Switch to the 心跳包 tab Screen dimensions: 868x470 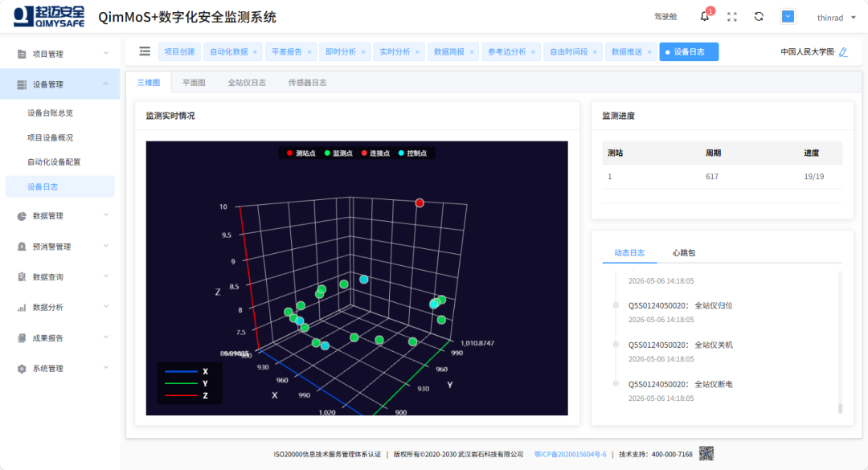tap(684, 253)
